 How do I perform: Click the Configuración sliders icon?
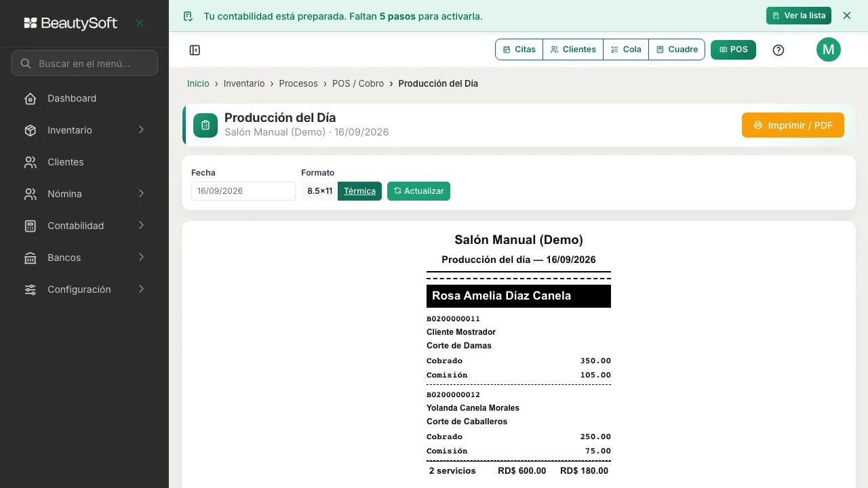(x=31, y=289)
